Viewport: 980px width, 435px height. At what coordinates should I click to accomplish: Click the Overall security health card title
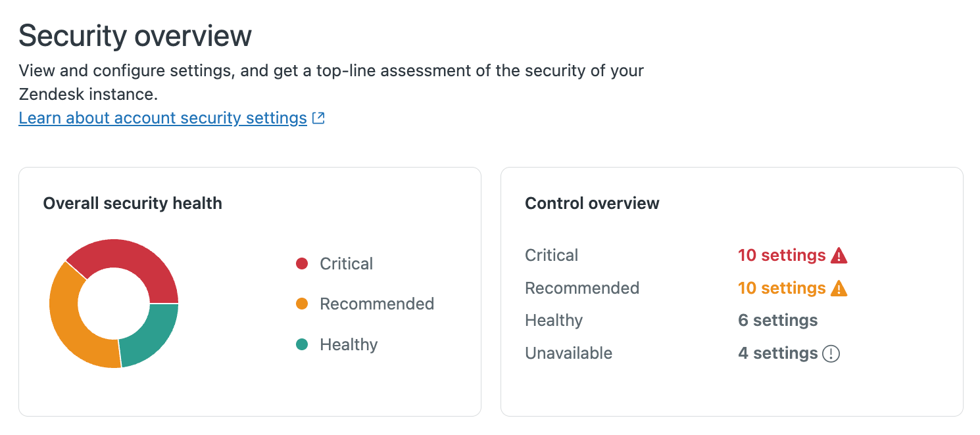coord(132,203)
